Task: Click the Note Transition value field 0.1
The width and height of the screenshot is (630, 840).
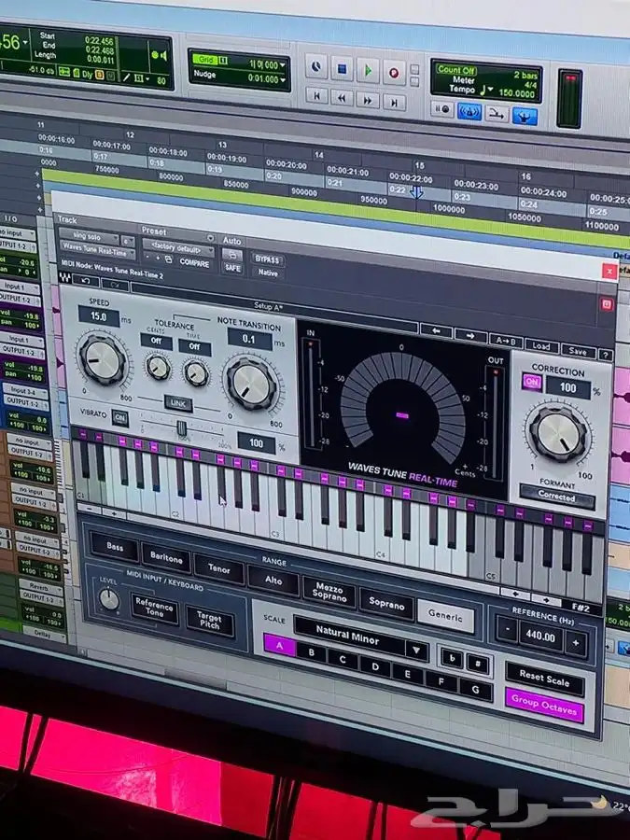Action: click(x=249, y=339)
